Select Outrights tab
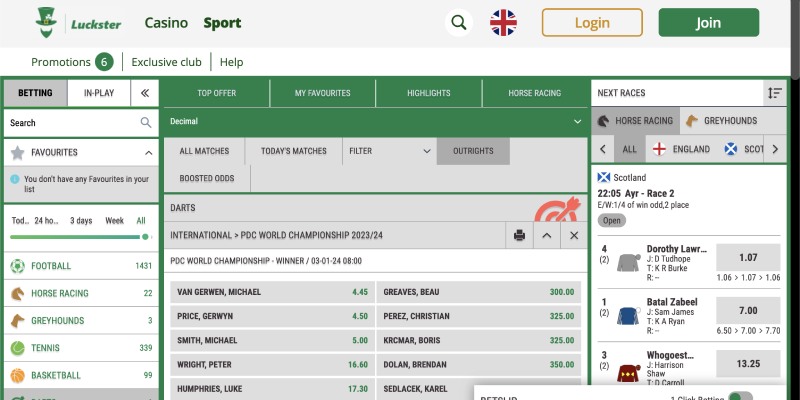Viewport: 800px width, 400px height. click(473, 151)
